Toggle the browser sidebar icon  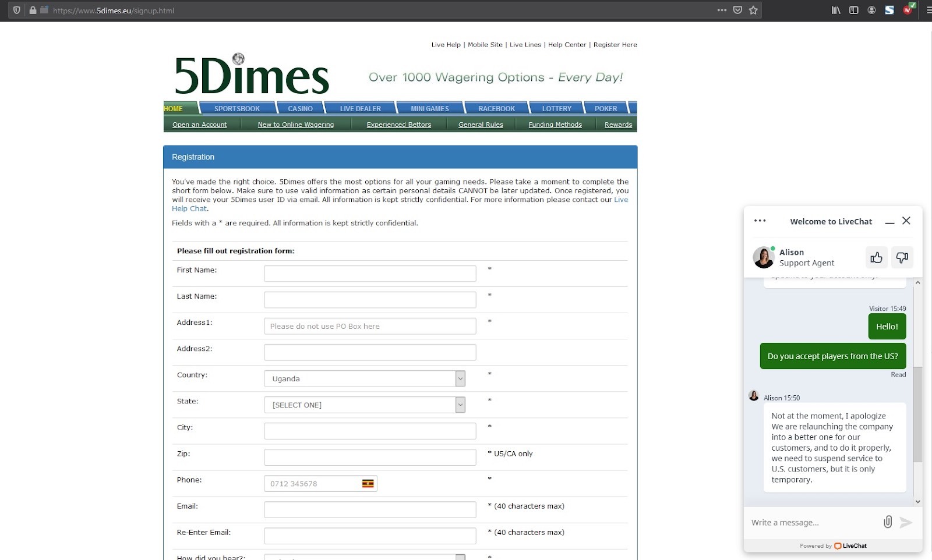854,10
